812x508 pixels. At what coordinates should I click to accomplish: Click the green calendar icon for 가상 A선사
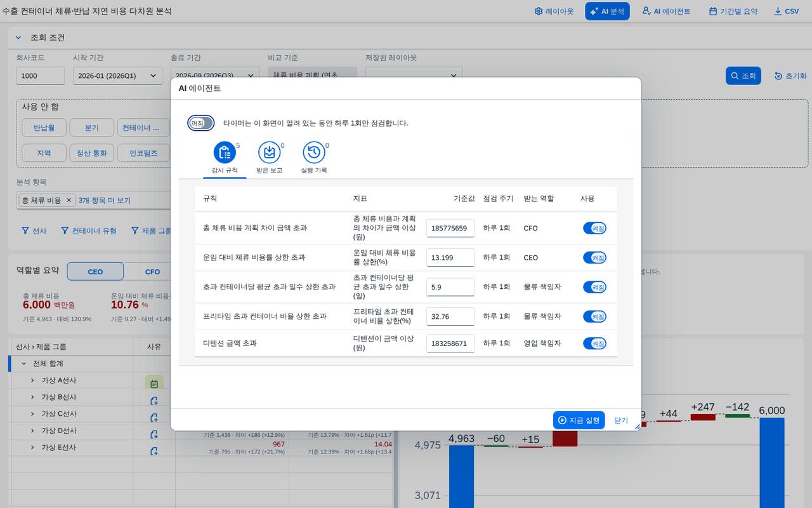154,383
